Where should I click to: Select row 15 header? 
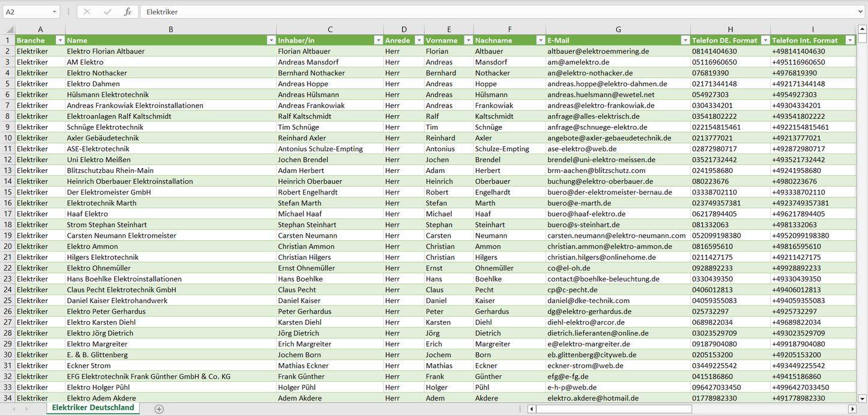[8, 192]
